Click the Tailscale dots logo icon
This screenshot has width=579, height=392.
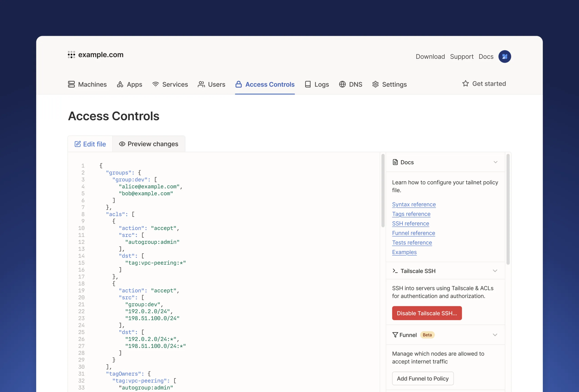coord(71,55)
